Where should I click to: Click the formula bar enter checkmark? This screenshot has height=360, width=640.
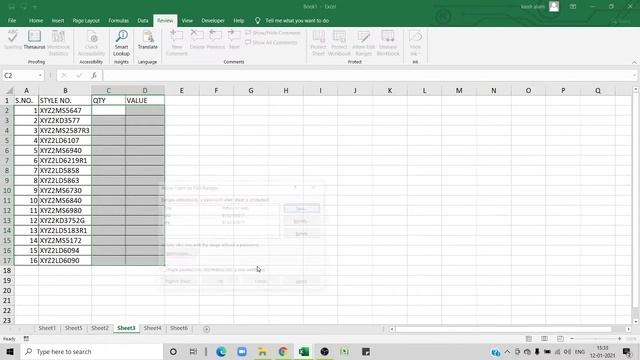[79, 75]
